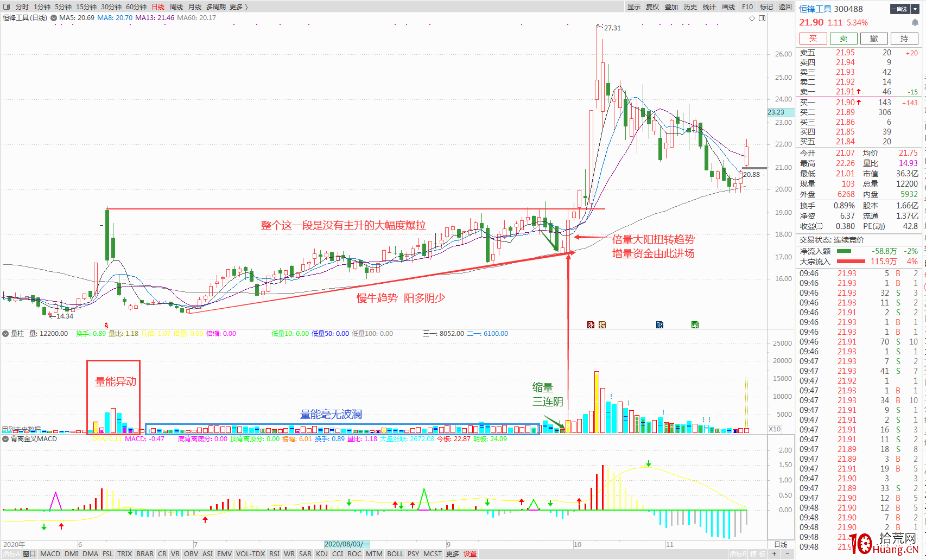The width and height of the screenshot is (926, 560).
Task: Click the 撤 cancel order button
Action: [874, 39]
